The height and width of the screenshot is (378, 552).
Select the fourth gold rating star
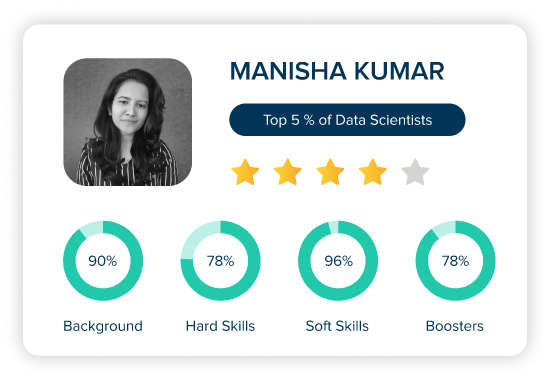(x=373, y=172)
